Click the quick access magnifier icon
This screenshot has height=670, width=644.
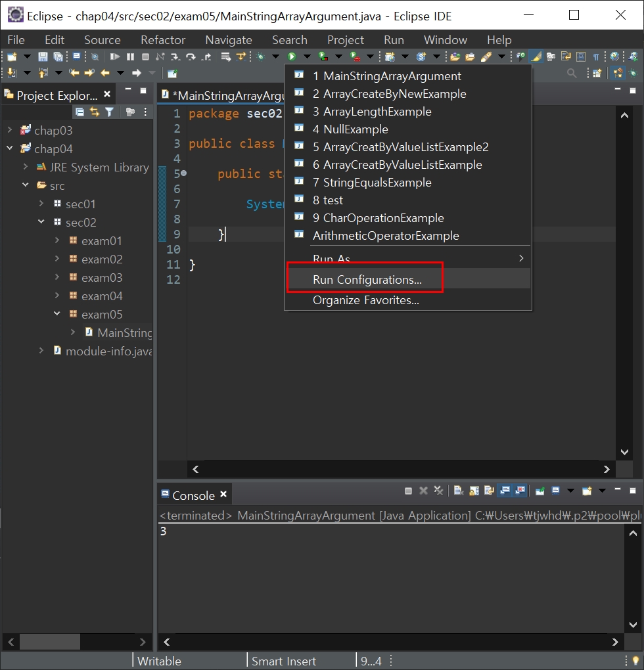point(571,74)
